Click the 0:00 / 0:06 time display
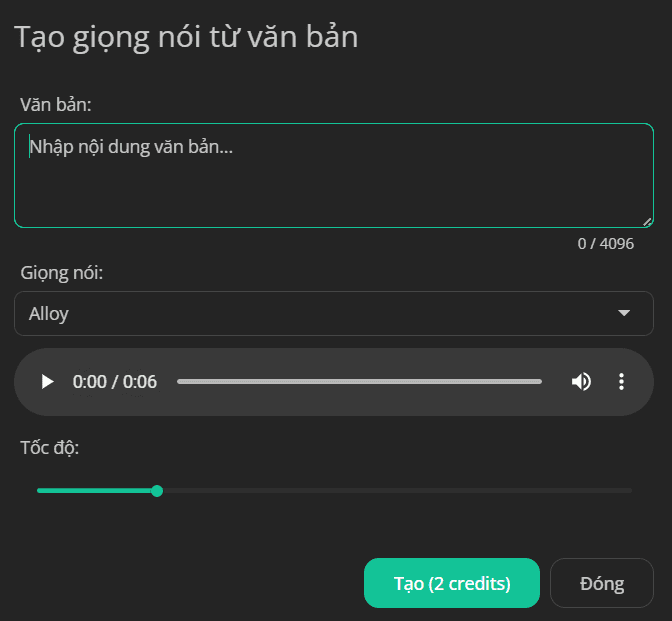Viewport: 672px width, 621px height. click(x=115, y=381)
